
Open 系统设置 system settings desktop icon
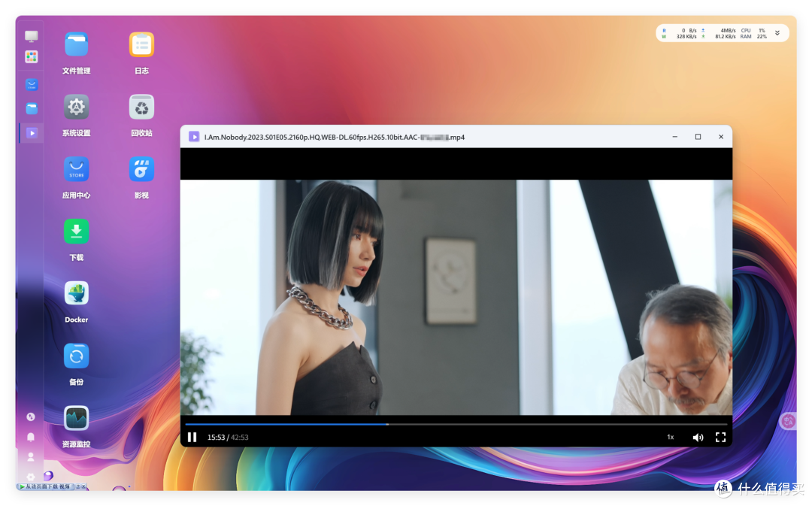pos(76,108)
